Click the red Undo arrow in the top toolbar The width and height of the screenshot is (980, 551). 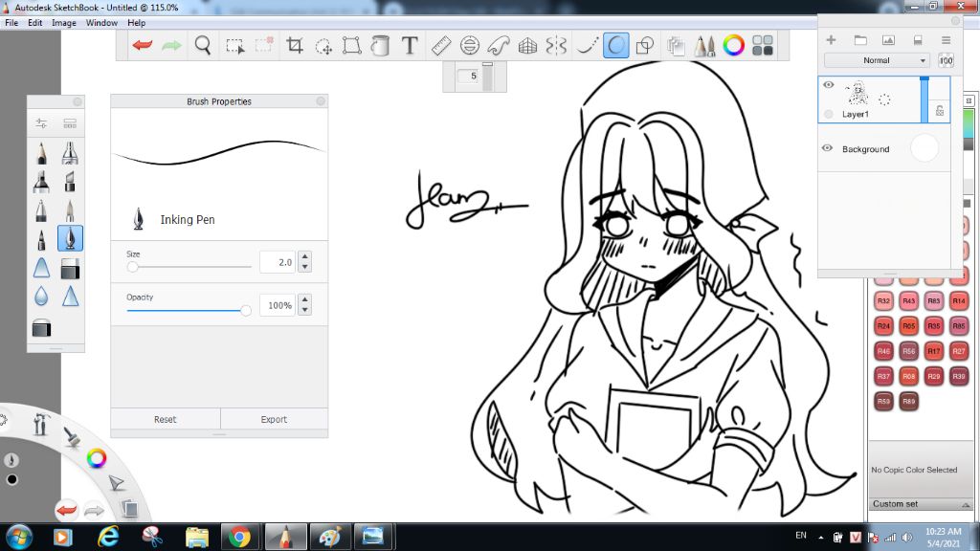pos(143,45)
